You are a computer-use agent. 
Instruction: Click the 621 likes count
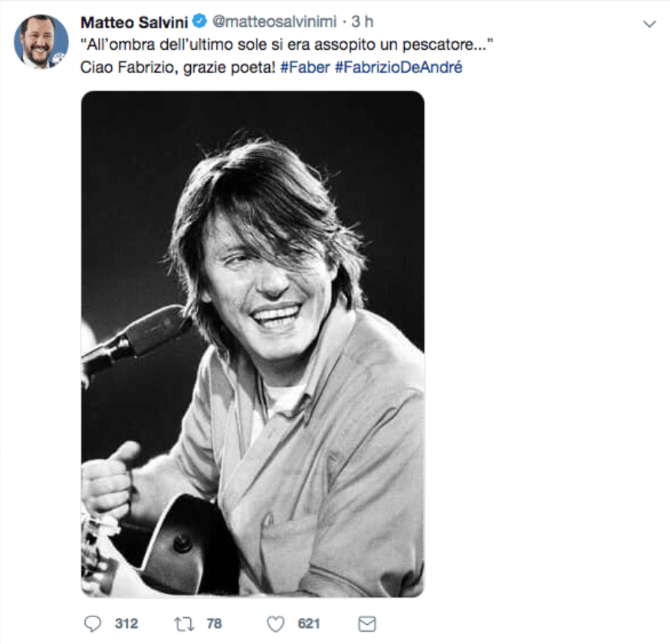[309, 623]
